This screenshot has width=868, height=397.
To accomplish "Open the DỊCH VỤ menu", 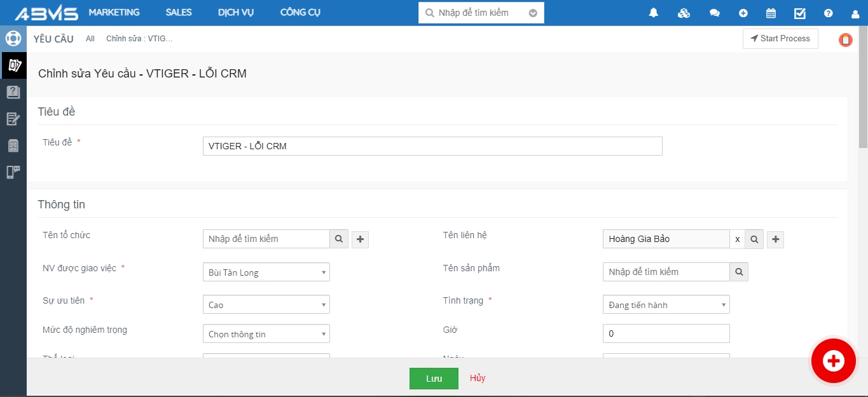I will 235,13.
